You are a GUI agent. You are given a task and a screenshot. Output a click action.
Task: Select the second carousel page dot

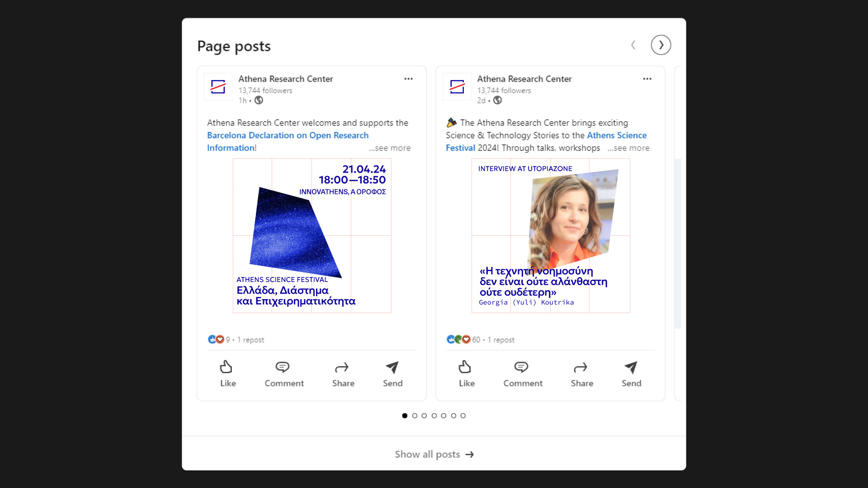[x=415, y=416]
